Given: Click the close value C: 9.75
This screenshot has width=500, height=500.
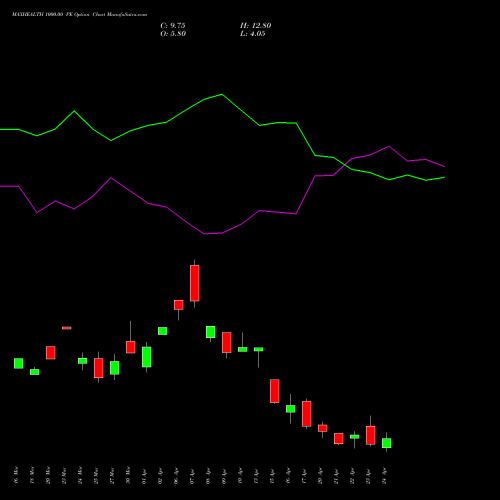Looking at the screenshot, I should coord(173,26).
